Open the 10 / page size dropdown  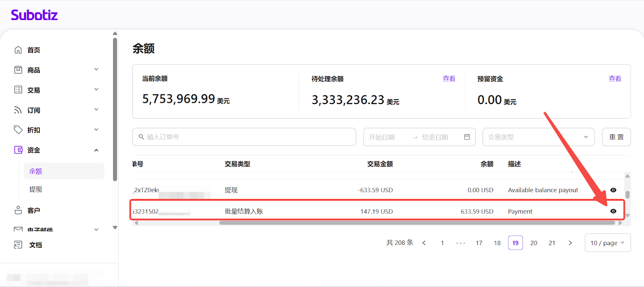coord(607,243)
